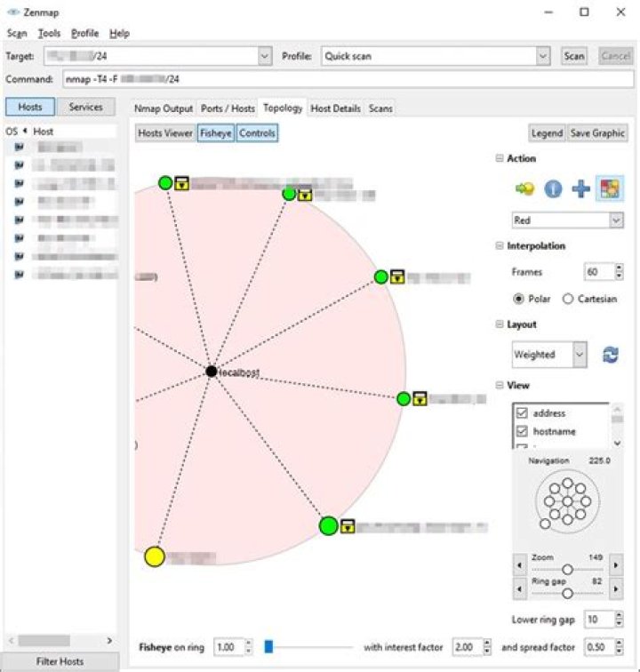
Task: Expand the Profile Quick scan dropdown
Action: pos(543,56)
